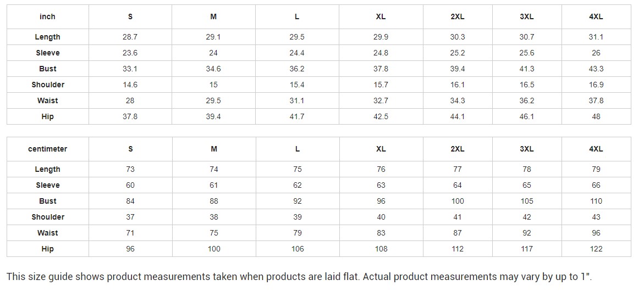Click the "inch" table header cell
Viewport: 644px width, 291px height.
[x=48, y=16]
